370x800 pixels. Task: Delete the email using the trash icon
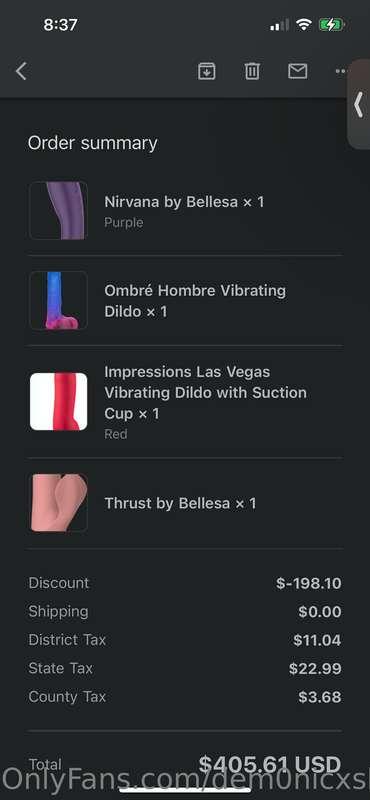(x=252, y=71)
